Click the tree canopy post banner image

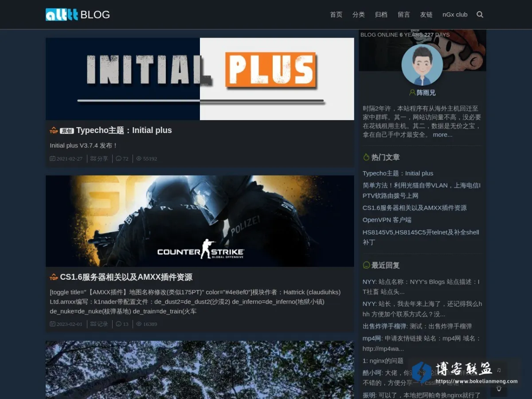tap(200, 370)
